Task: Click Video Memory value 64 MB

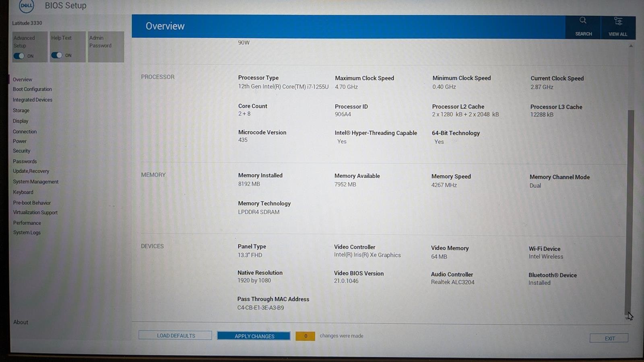Action: [439, 257]
